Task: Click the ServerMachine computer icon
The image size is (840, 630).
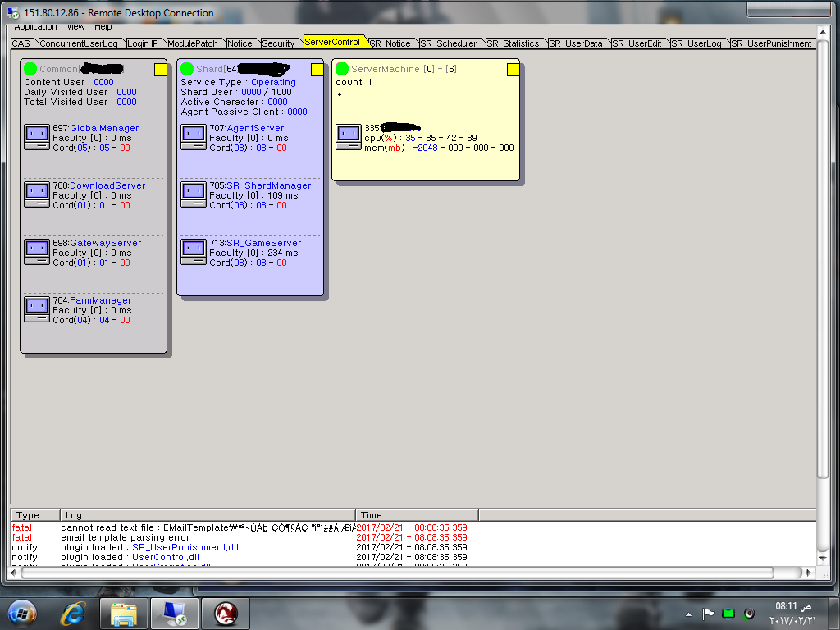Action: (348, 137)
